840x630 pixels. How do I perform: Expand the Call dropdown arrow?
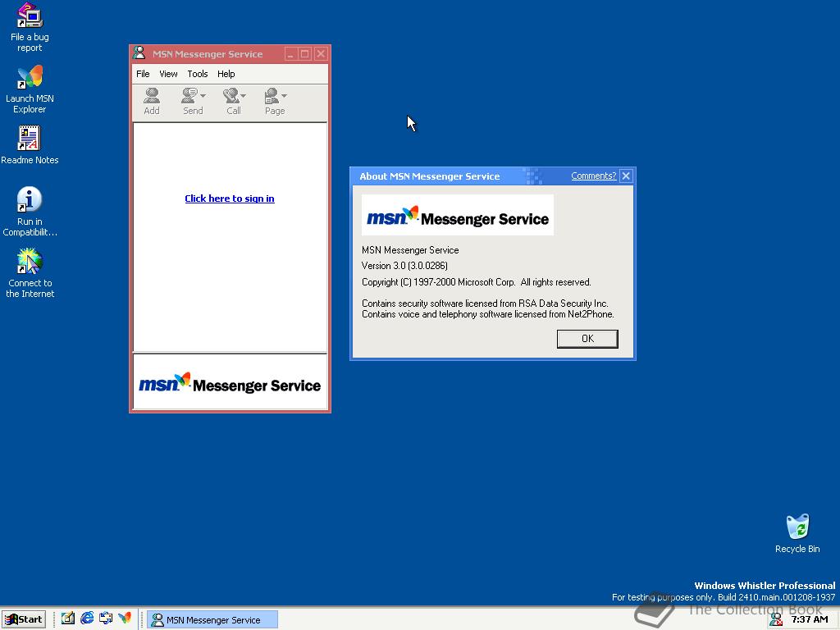point(243,96)
